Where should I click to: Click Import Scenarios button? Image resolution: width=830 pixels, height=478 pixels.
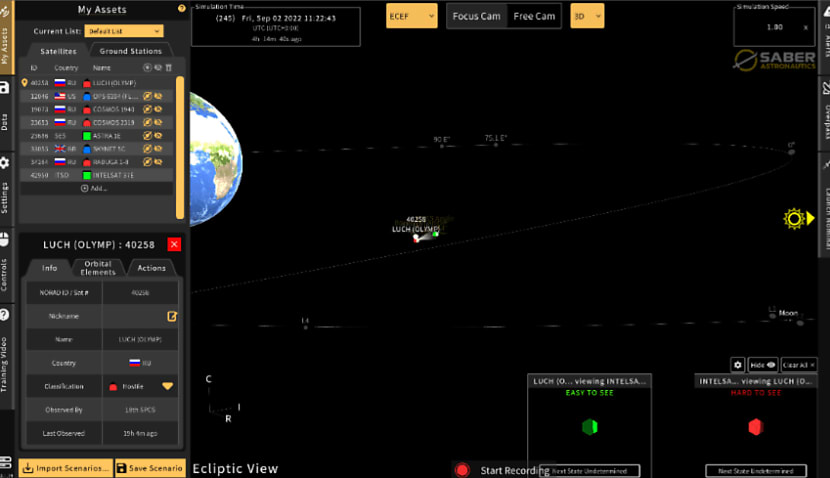pyautogui.click(x=66, y=468)
